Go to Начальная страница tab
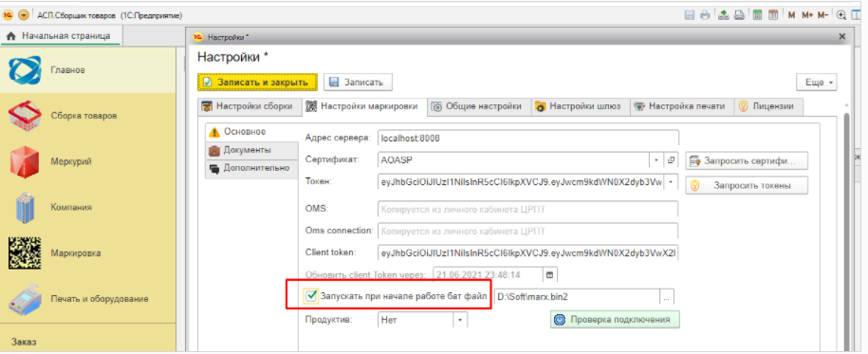Image resolution: width=868 pixels, height=354 pixels. pos(61,36)
